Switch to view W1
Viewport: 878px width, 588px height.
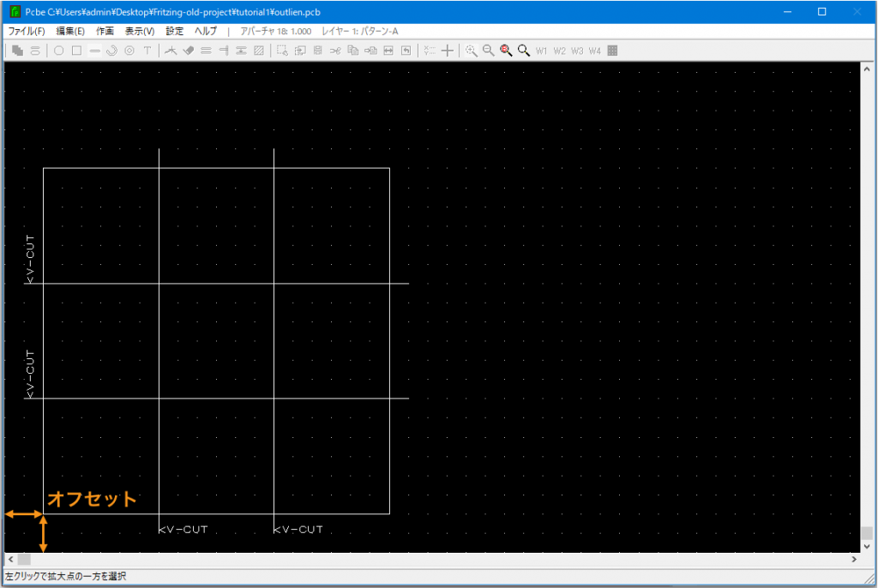point(542,51)
